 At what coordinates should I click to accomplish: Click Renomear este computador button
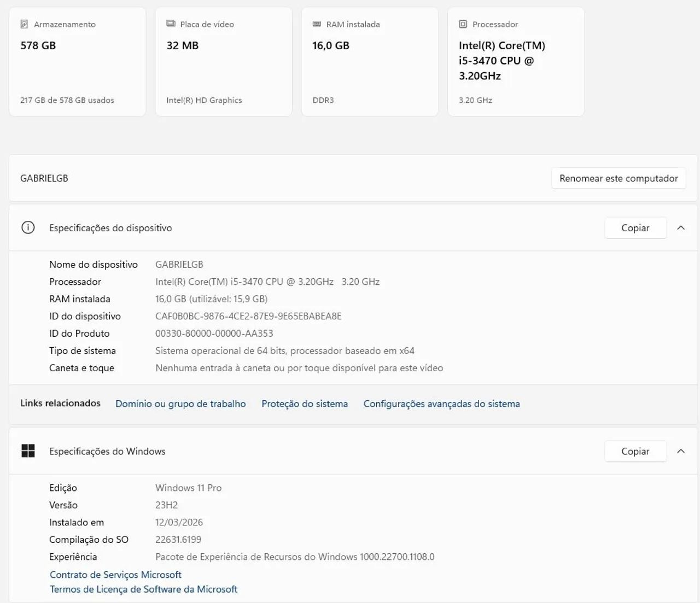(619, 178)
